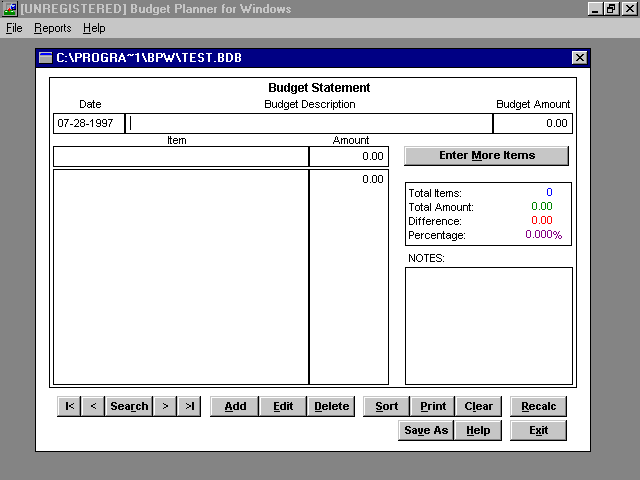This screenshot has height=480, width=640.
Task: Close the TEST.BDB document window
Action: point(579,58)
